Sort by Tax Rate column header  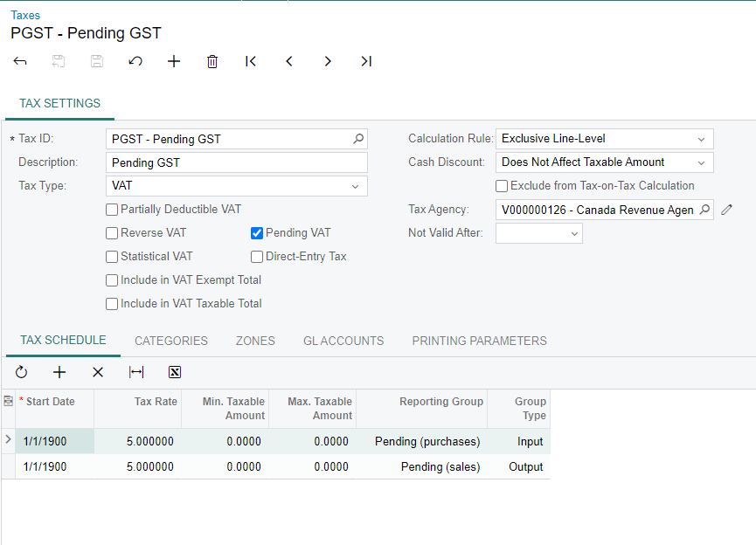[137, 409]
